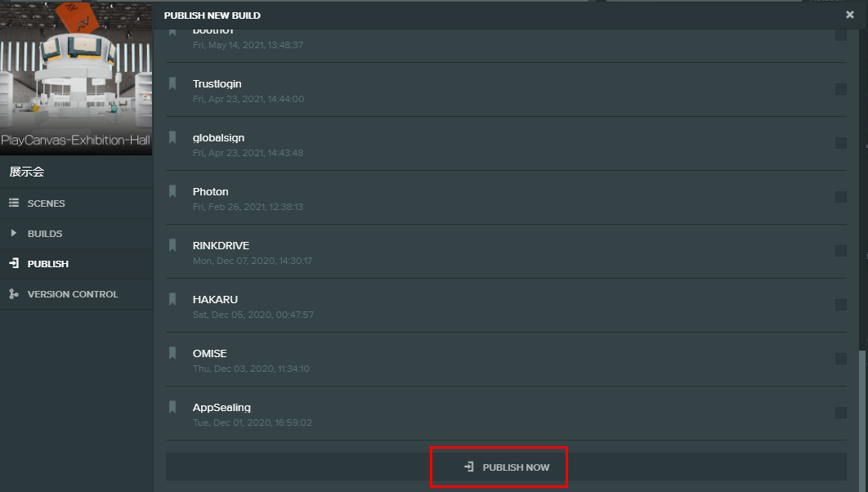Go to VERSION CONTROL

click(76, 294)
